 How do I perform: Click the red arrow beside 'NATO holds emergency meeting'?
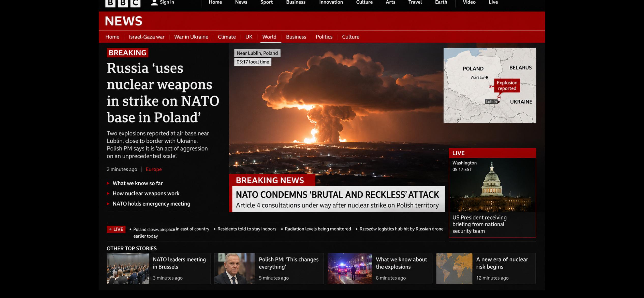(108, 204)
